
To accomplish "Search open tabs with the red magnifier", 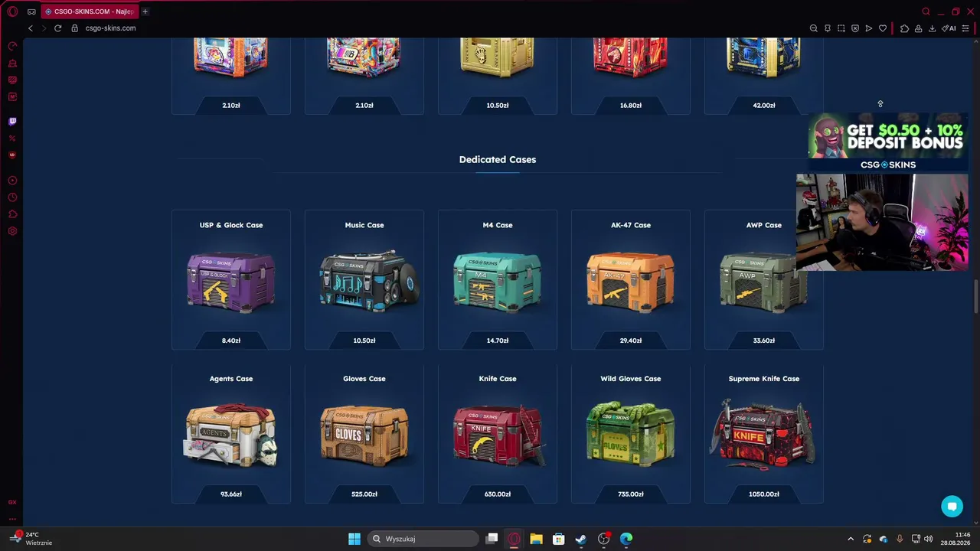I will [x=926, y=11].
